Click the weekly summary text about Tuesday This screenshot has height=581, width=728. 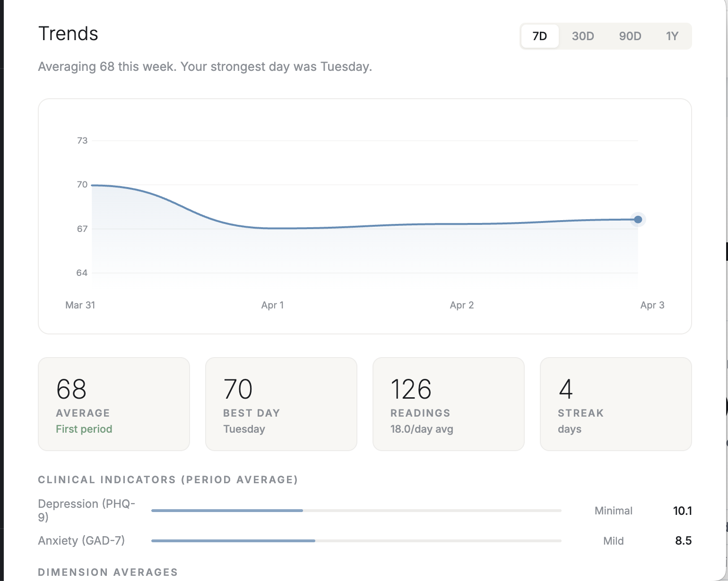205,67
